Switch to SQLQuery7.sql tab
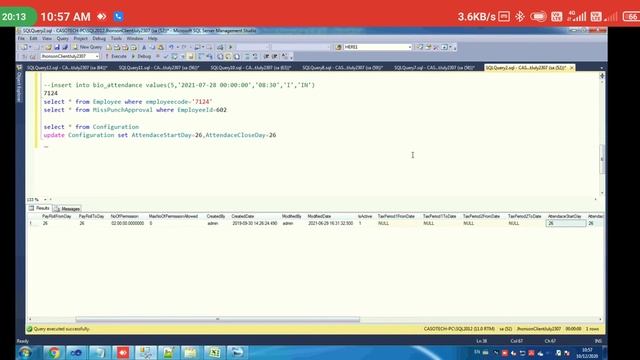640x360 pixels. [x=434, y=68]
